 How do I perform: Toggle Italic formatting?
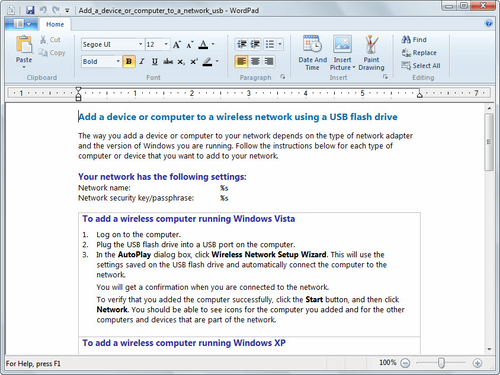(142, 62)
